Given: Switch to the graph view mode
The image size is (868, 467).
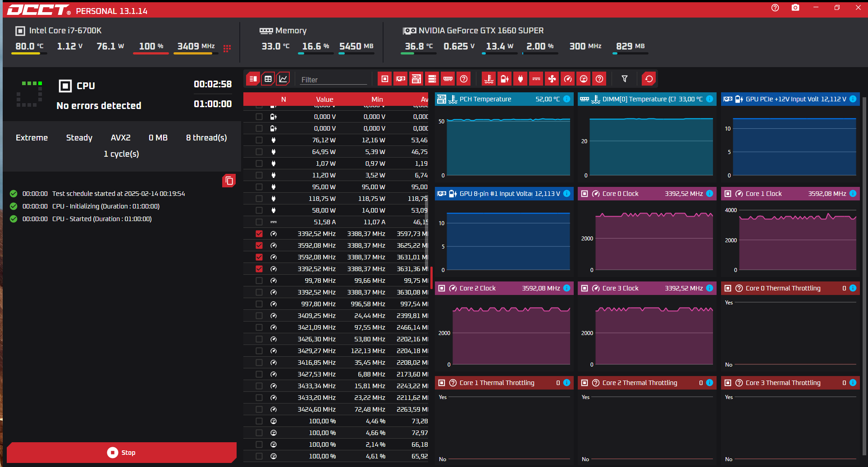Looking at the screenshot, I should click(x=283, y=79).
